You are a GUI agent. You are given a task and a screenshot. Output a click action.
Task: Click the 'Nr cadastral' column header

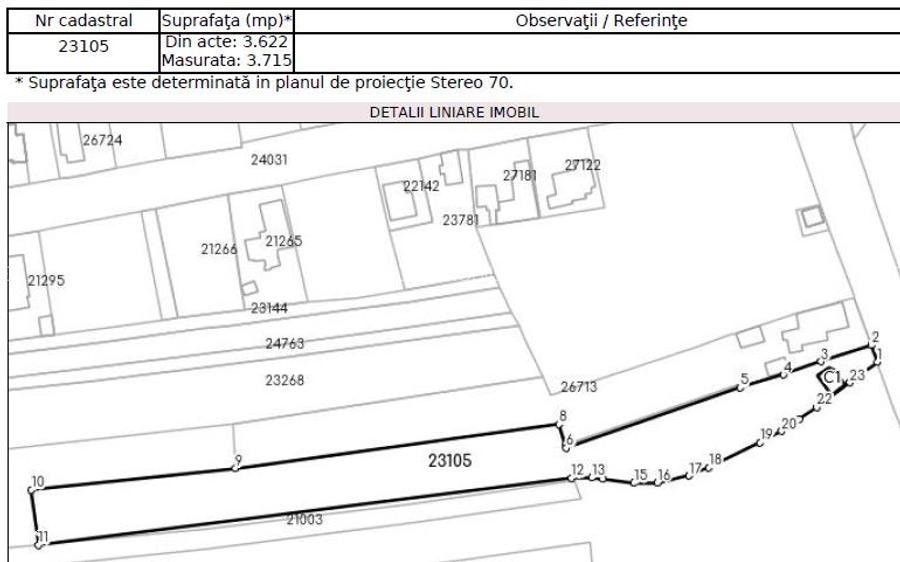coord(82,20)
